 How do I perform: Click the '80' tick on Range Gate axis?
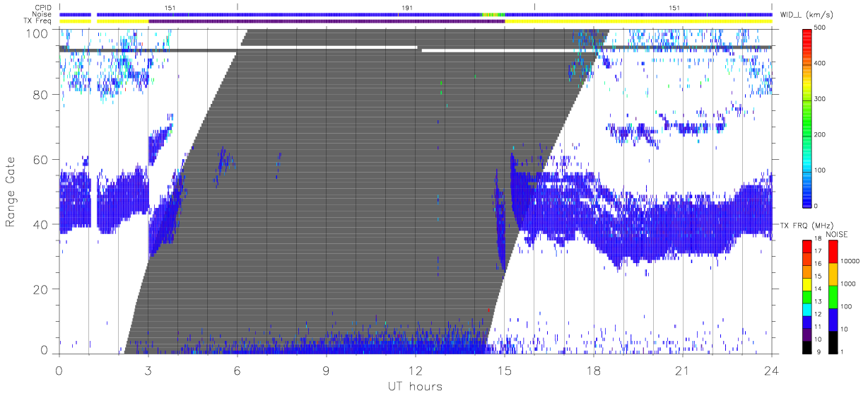tap(41, 95)
